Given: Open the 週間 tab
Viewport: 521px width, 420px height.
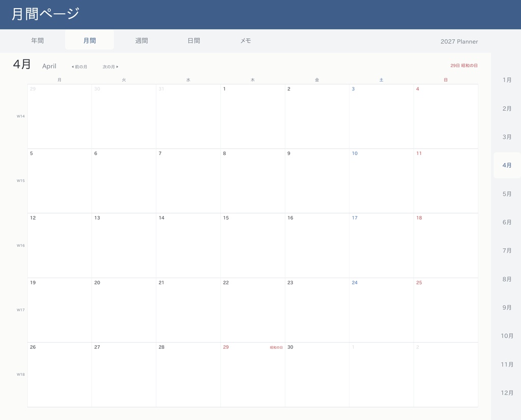Looking at the screenshot, I should 141,41.
